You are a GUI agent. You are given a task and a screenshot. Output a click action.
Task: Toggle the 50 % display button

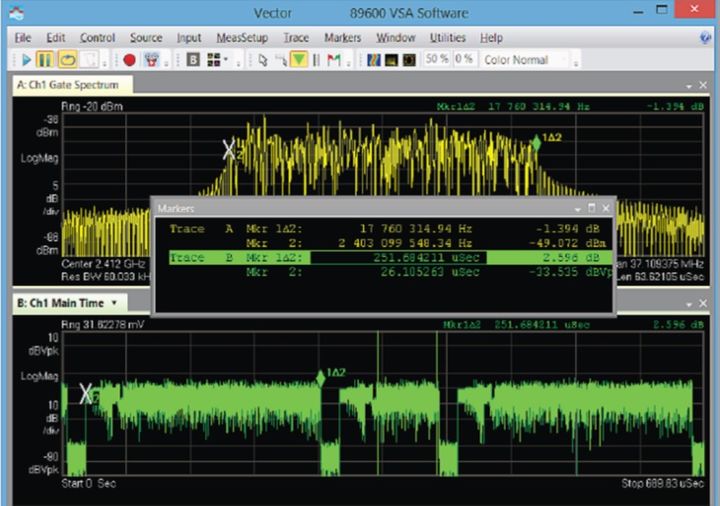click(x=437, y=60)
